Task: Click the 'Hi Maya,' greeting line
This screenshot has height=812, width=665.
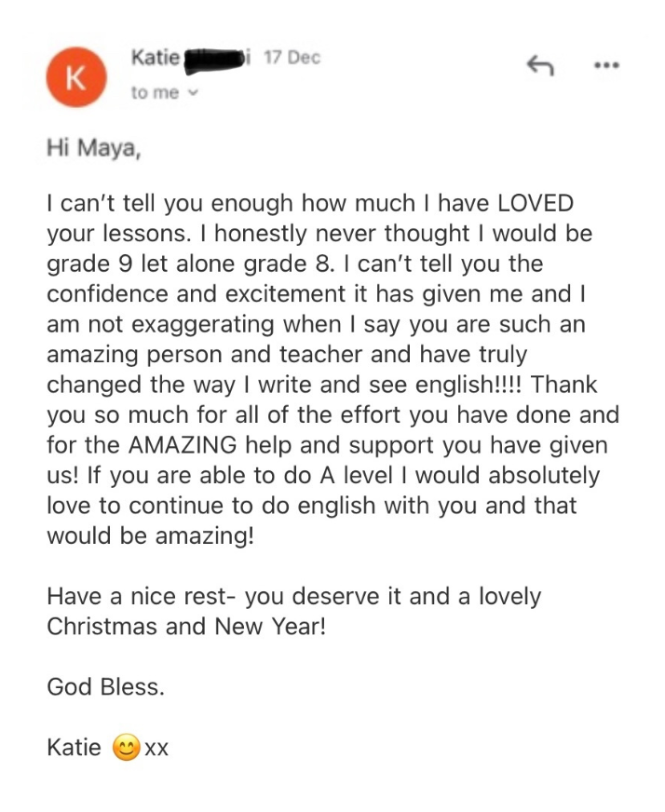Action: point(94,149)
